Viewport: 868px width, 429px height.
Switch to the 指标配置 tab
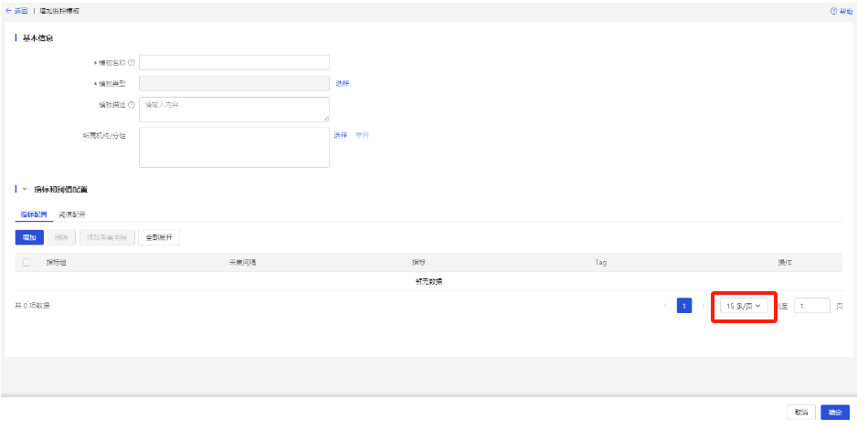(34, 214)
